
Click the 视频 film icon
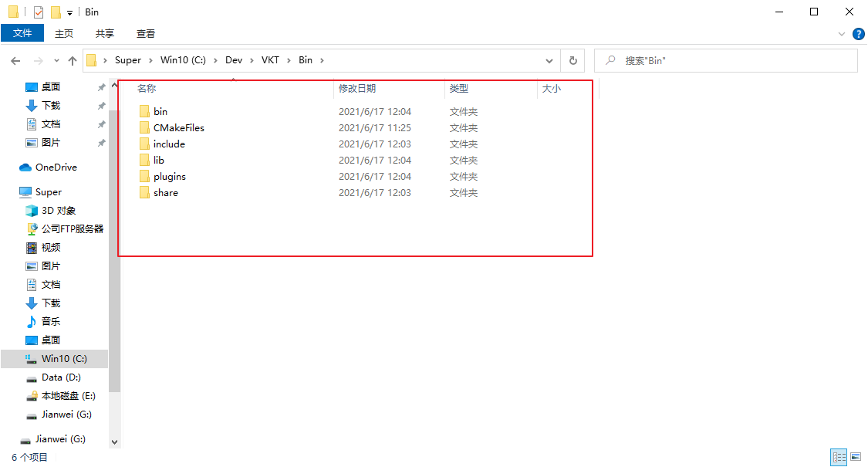(x=32, y=247)
